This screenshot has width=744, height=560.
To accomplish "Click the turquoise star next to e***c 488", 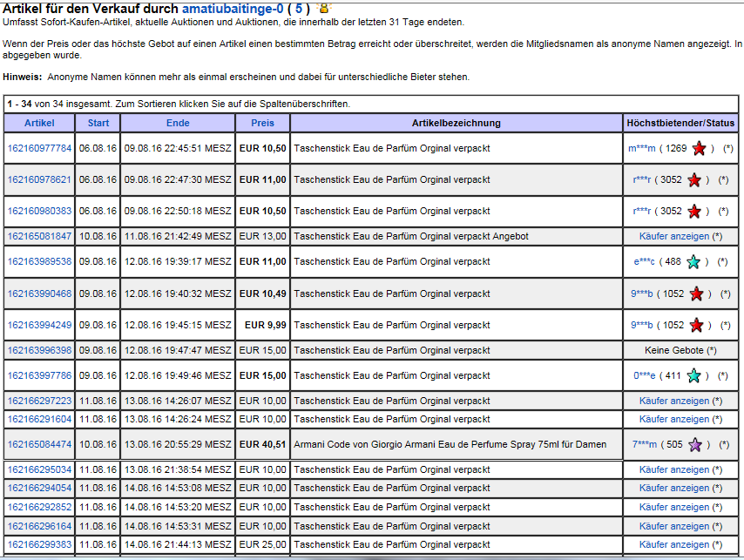I will tap(693, 262).
